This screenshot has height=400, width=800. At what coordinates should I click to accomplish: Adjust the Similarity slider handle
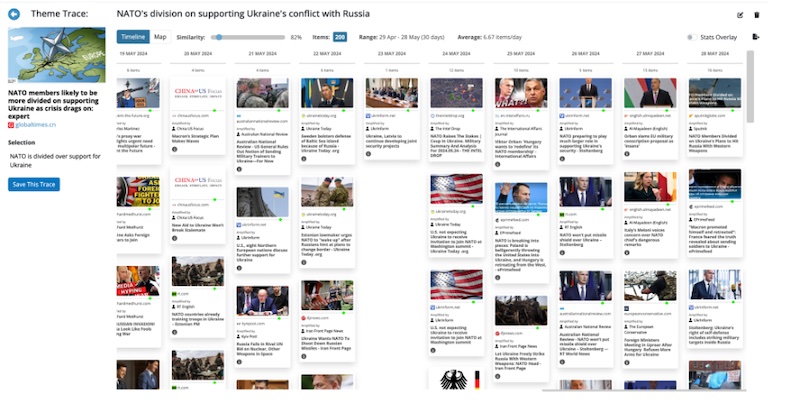[219, 37]
